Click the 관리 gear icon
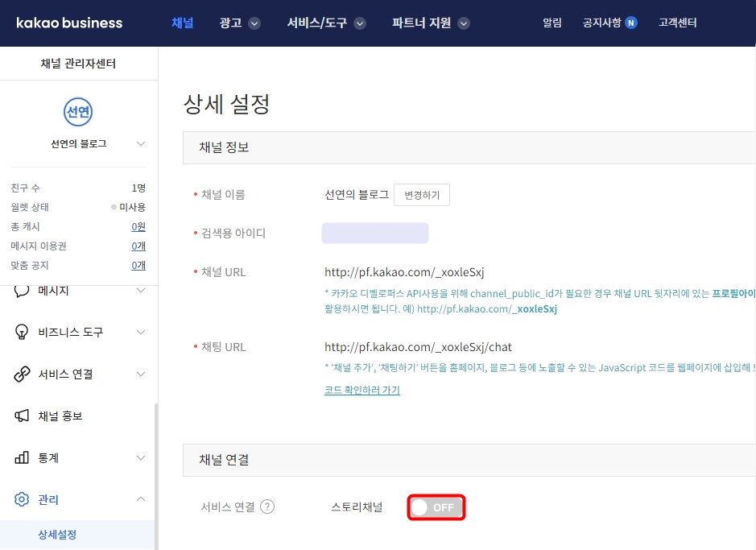Screen dimensions: 756x550 [23, 499]
